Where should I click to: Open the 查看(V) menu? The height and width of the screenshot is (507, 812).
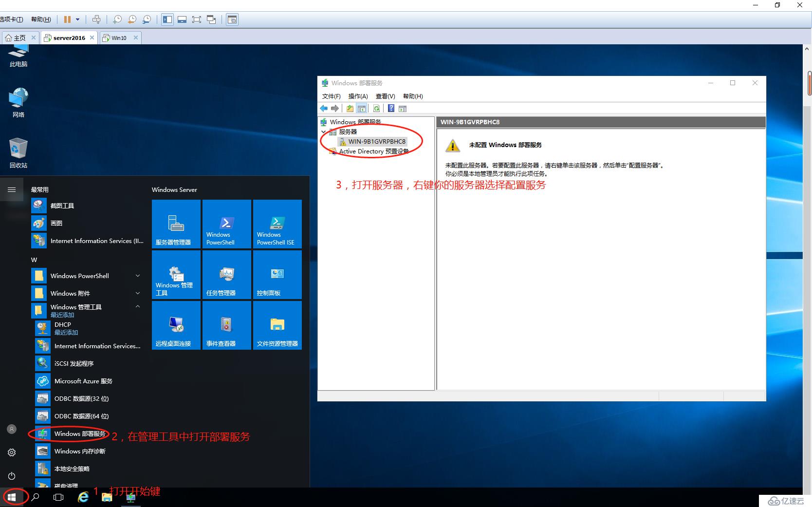386,96
